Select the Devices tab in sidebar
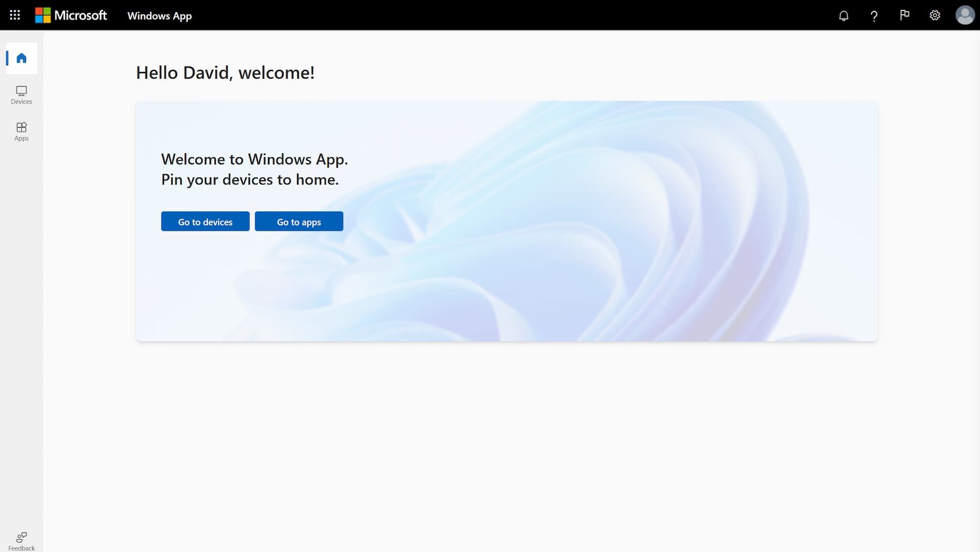 click(x=21, y=94)
